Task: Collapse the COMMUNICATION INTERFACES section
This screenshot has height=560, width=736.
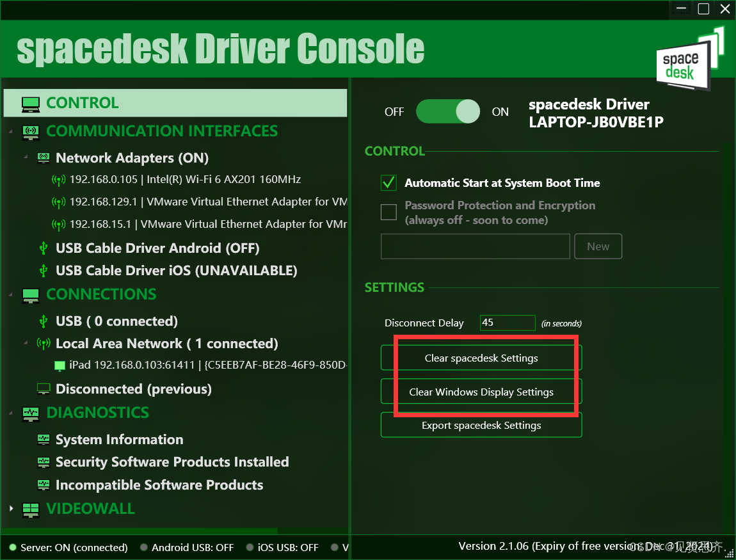Action: [11, 132]
